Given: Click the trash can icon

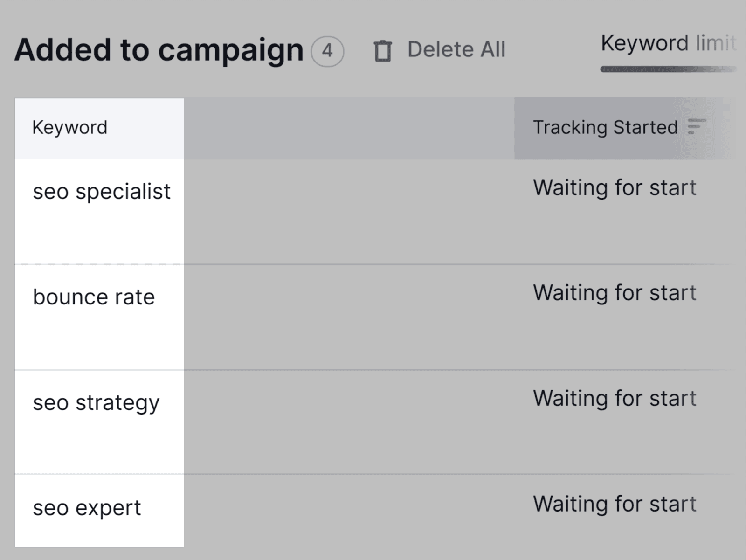Looking at the screenshot, I should (382, 51).
